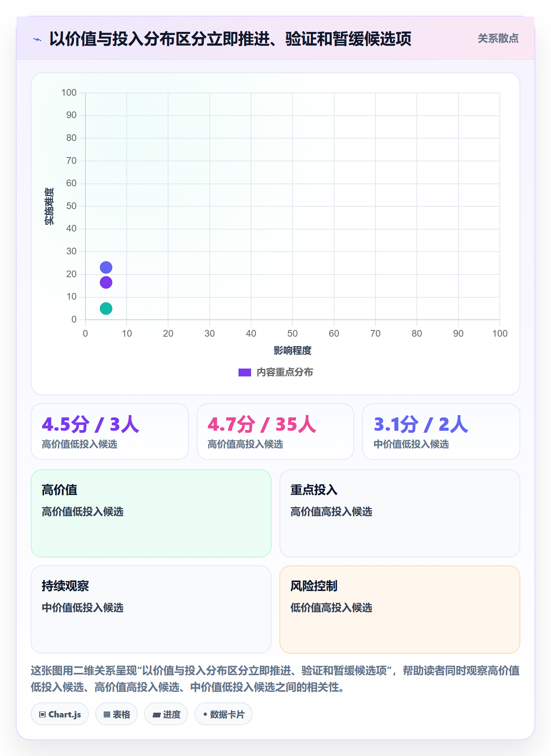This screenshot has height=756, width=551.
Task: Click the 表格 tag grid icon
Action: (x=107, y=715)
